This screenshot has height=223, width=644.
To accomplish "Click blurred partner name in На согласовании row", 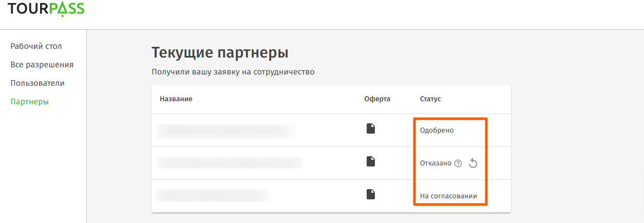I will [213, 196].
